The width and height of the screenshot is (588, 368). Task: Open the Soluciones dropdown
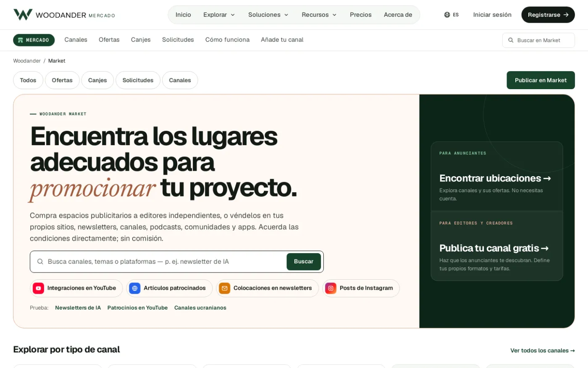(268, 15)
